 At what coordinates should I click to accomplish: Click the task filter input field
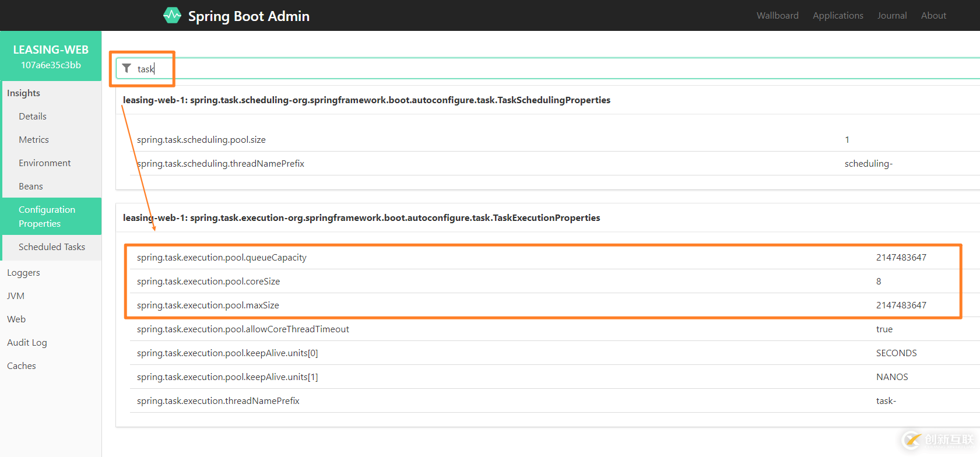pos(525,69)
